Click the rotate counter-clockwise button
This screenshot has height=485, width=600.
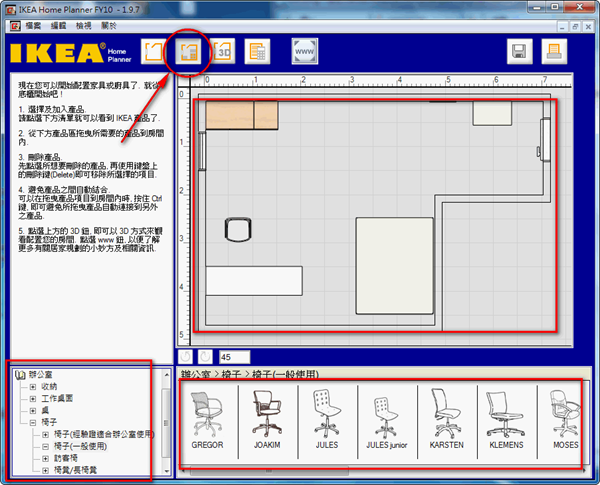(x=186, y=357)
